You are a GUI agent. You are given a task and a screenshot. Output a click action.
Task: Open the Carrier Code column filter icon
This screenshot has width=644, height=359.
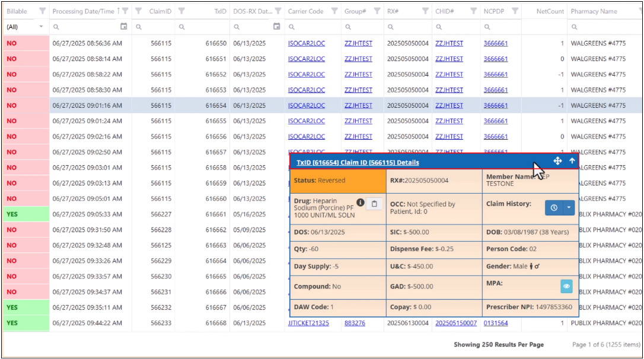pyautogui.click(x=334, y=11)
